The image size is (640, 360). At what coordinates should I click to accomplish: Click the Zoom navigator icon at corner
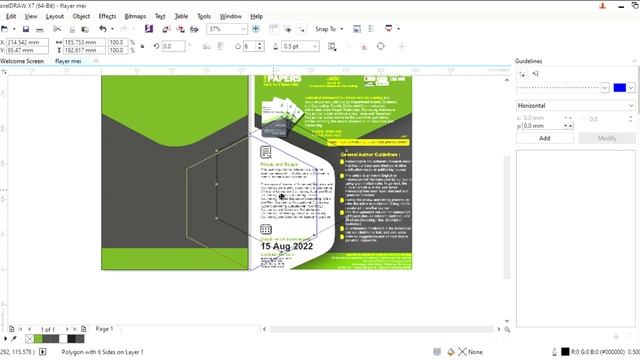(x=507, y=329)
